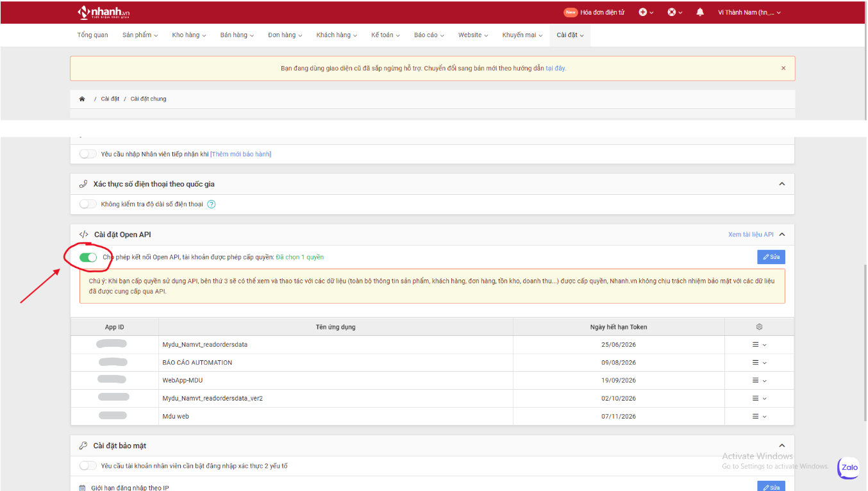This screenshot has width=868, height=491.
Task: Open the Vi Thành Nam account dropdown
Action: [x=749, y=12]
